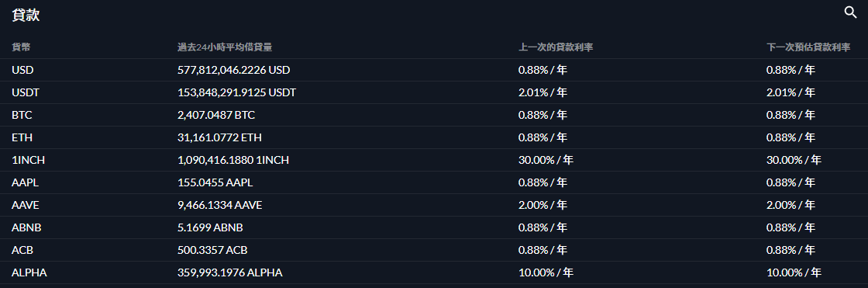Click the 貸款 page title
This screenshot has height=288, width=868.
(x=26, y=15)
